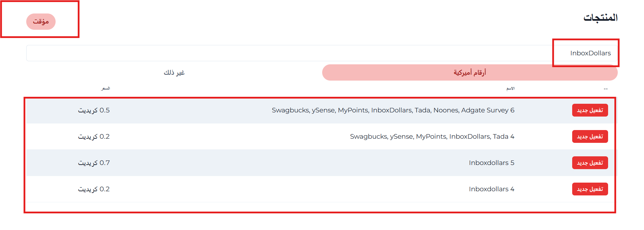This screenshot has height=230, width=644.
Task: Click تفعيل جديد for Inboxdollars 5
Action: [590, 163]
